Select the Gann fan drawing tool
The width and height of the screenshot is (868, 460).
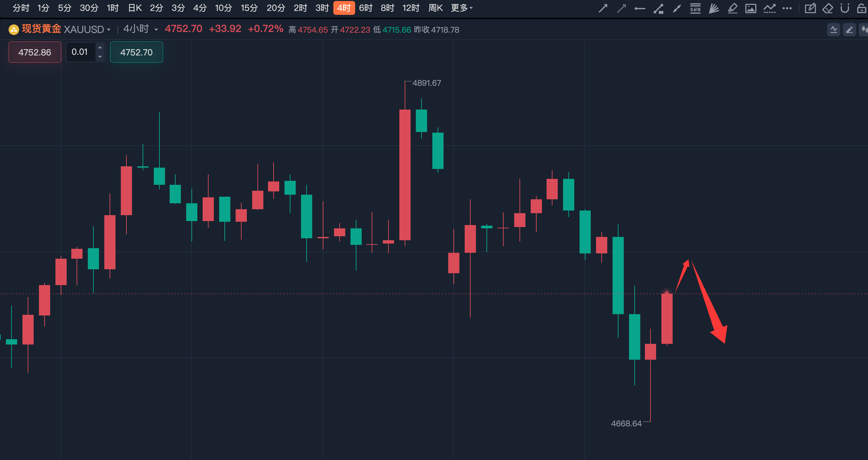[x=714, y=8]
